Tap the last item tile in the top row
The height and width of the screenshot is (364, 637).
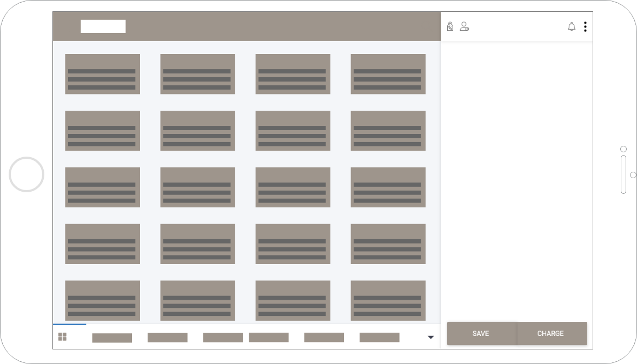click(x=388, y=74)
